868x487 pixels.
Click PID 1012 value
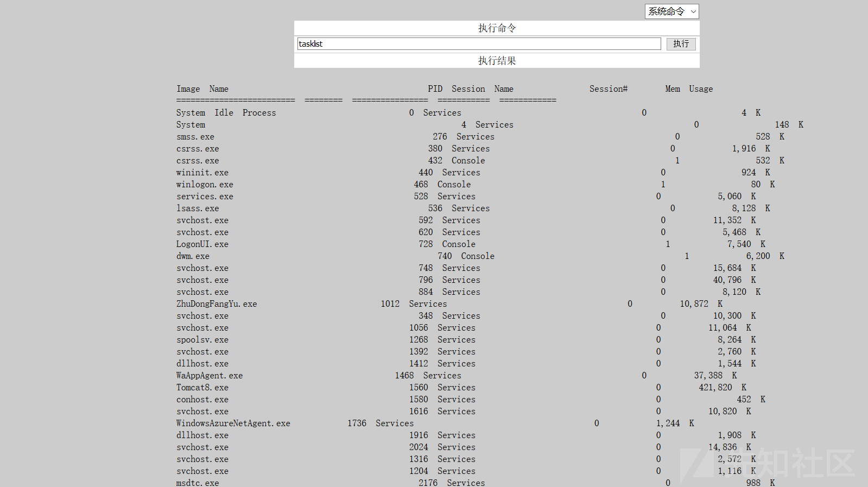[x=390, y=304]
